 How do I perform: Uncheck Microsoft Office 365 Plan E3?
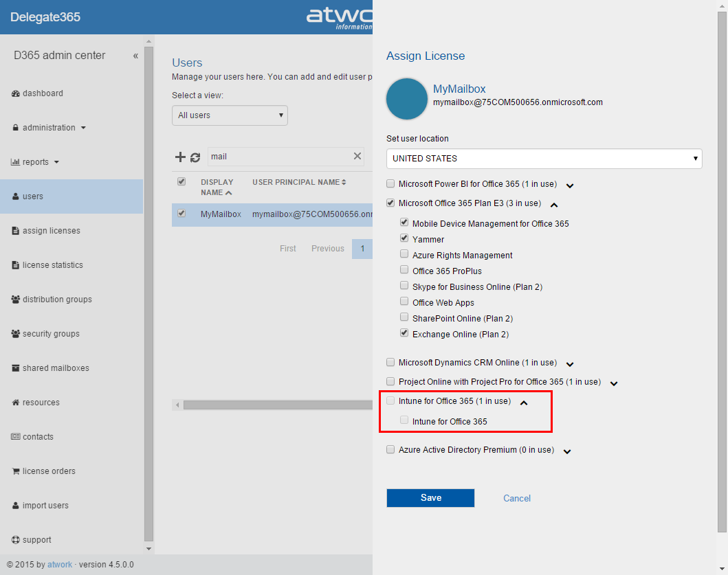[x=390, y=203]
